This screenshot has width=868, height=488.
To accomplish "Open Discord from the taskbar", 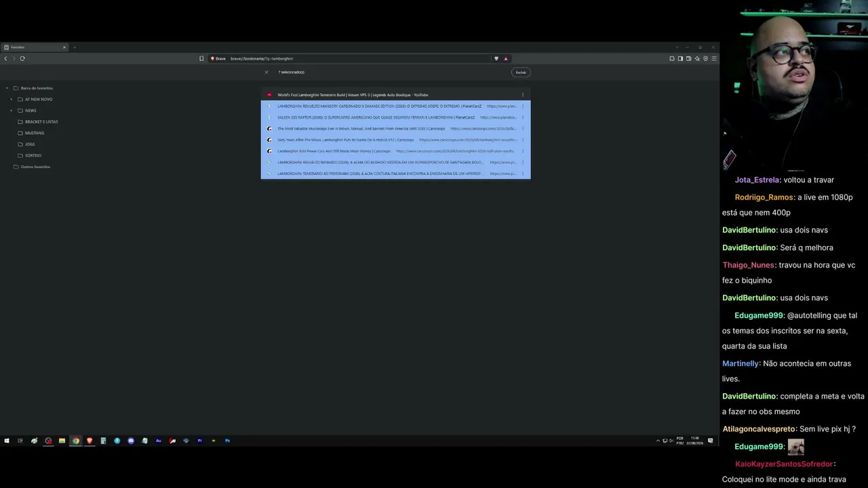I will point(131,441).
